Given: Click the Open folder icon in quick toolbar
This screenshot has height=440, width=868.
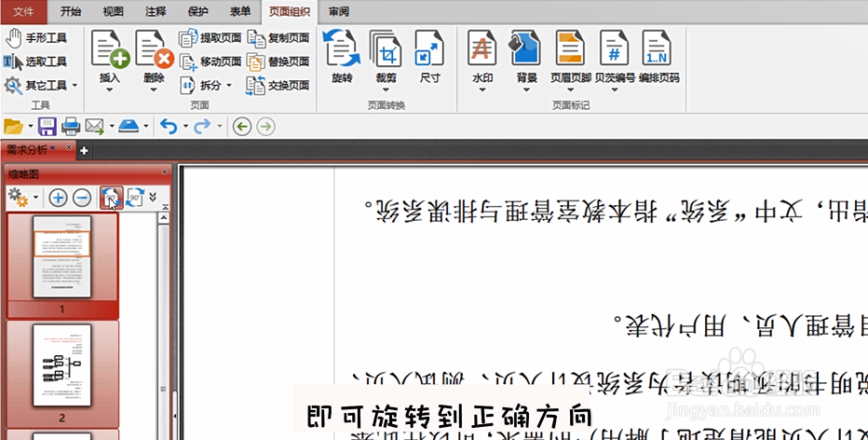Looking at the screenshot, I should [x=13, y=127].
